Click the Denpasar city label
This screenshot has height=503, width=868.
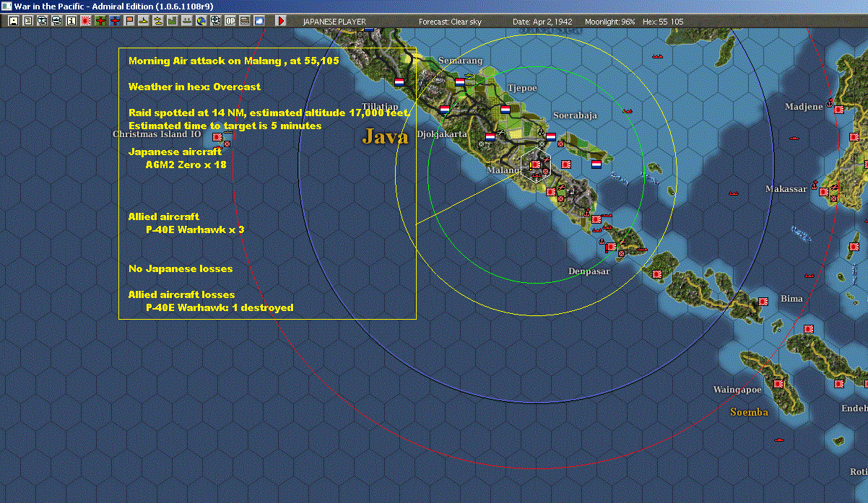(589, 271)
